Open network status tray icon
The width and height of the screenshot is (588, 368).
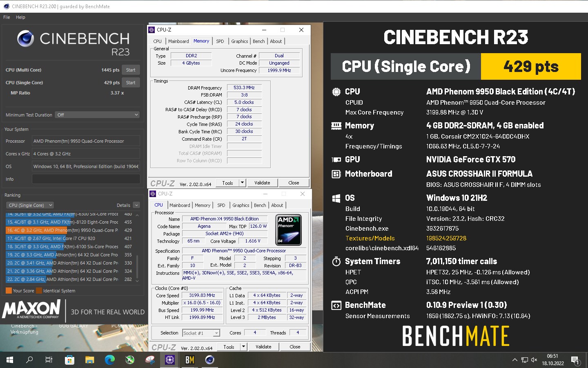click(x=525, y=360)
